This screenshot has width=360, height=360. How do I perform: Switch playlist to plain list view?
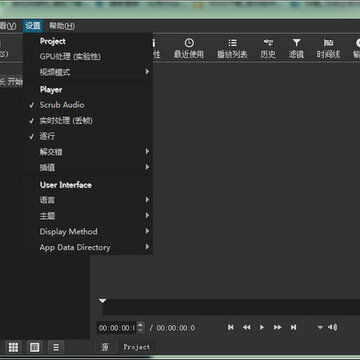[56, 347]
